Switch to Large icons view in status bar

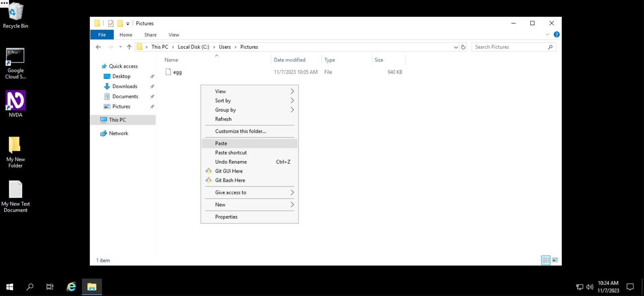click(x=555, y=260)
